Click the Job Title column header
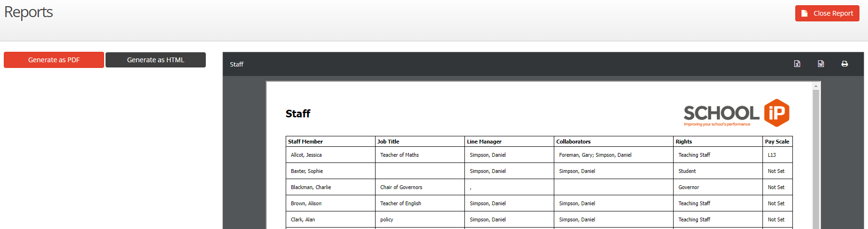This screenshot has height=229, width=868. click(x=388, y=142)
